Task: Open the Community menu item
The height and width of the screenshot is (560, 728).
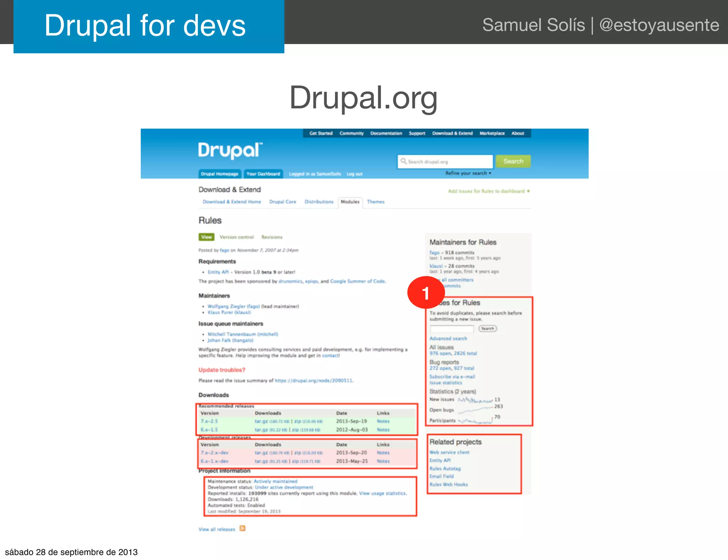Action: point(352,133)
